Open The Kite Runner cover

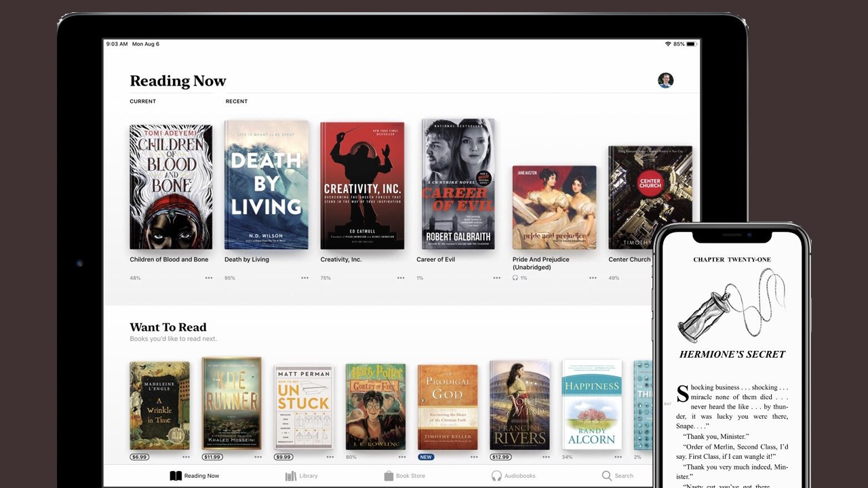pos(232,403)
